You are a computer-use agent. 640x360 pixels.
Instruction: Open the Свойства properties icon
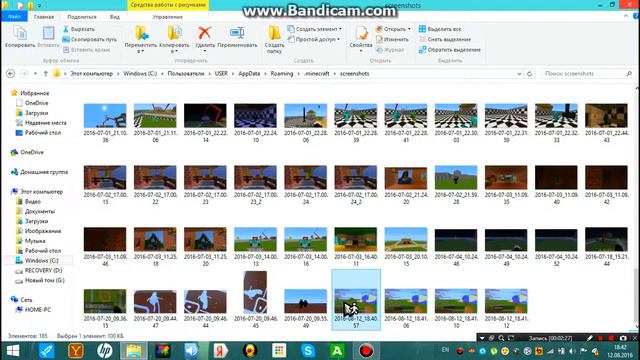pos(361,33)
